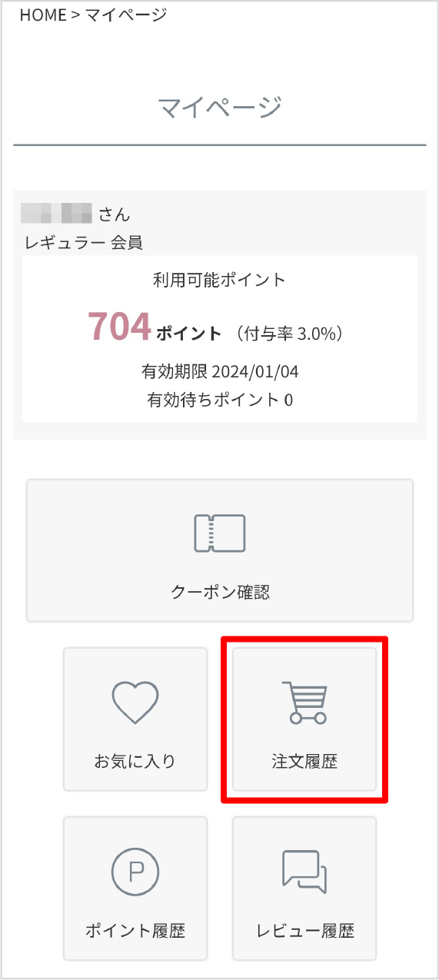Viewport: 439px width, 980px height.
Task: Click the blurred member name
Action: click(57, 213)
